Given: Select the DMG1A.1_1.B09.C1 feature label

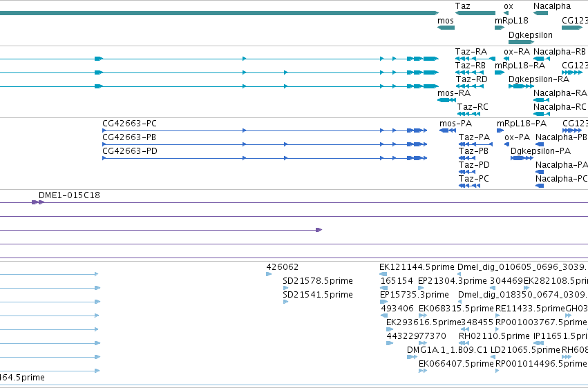Looking at the screenshot, I should pos(447,351).
